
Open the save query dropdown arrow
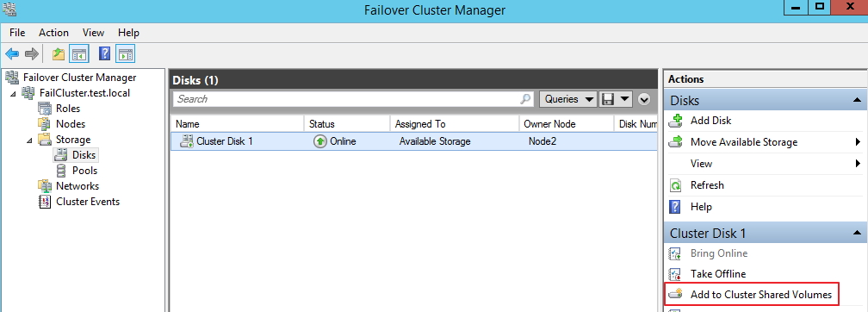click(x=625, y=99)
